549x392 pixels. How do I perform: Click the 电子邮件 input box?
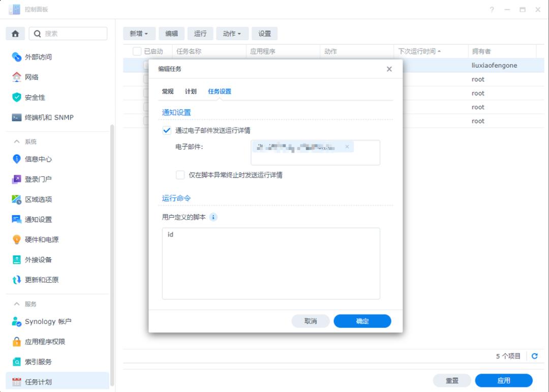[x=316, y=153]
